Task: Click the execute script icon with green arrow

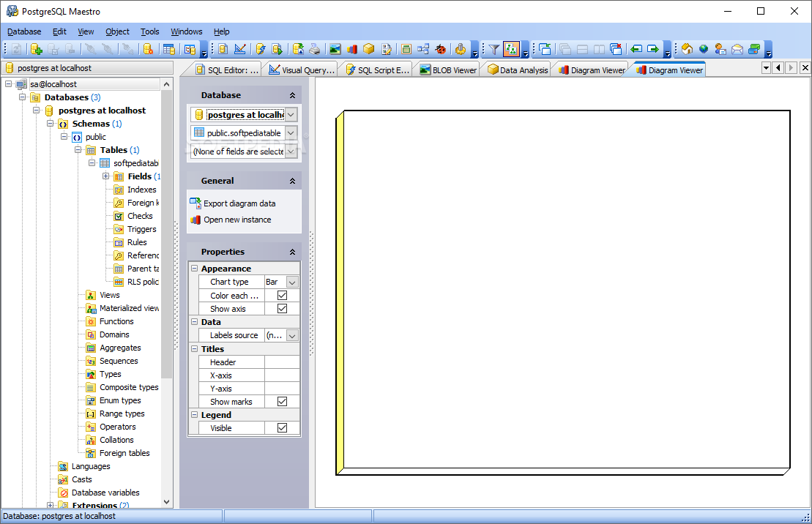Action: (278, 49)
